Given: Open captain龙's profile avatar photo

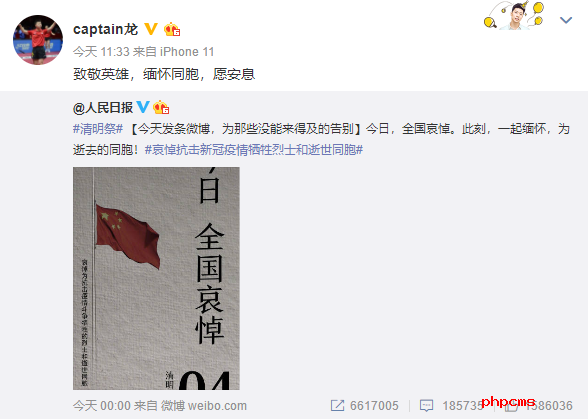Looking at the screenshot, I should pyautogui.click(x=38, y=40).
